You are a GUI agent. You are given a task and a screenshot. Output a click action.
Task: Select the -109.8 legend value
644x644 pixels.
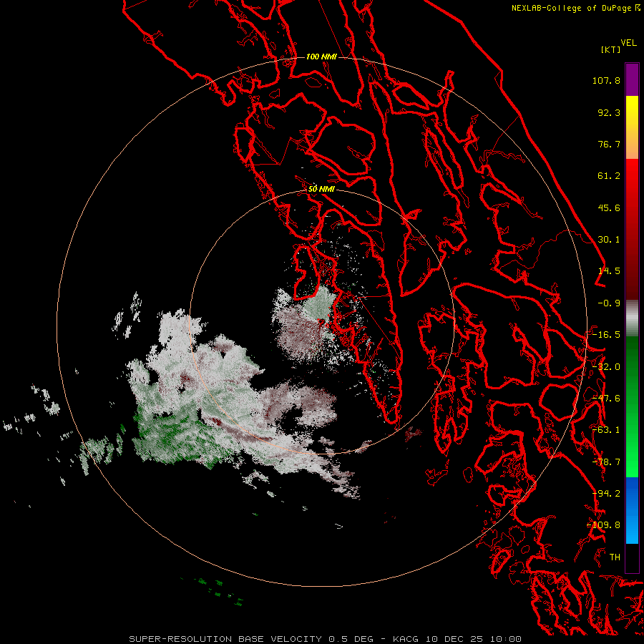point(603,525)
